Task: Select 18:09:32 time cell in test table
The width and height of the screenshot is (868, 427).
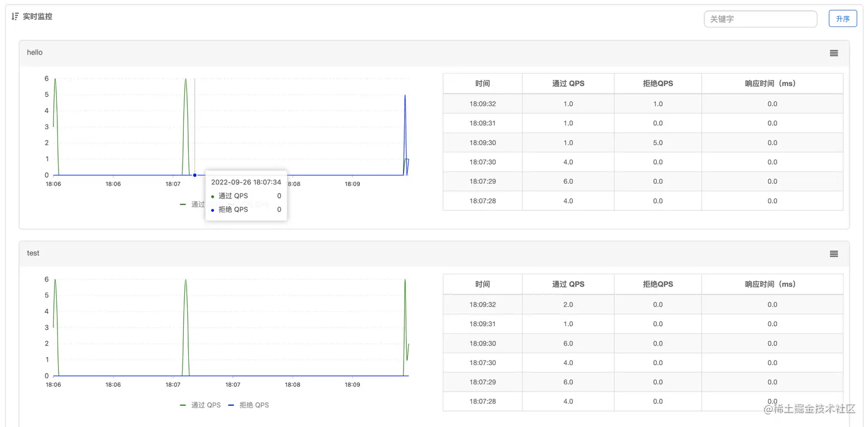Action: click(483, 305)
